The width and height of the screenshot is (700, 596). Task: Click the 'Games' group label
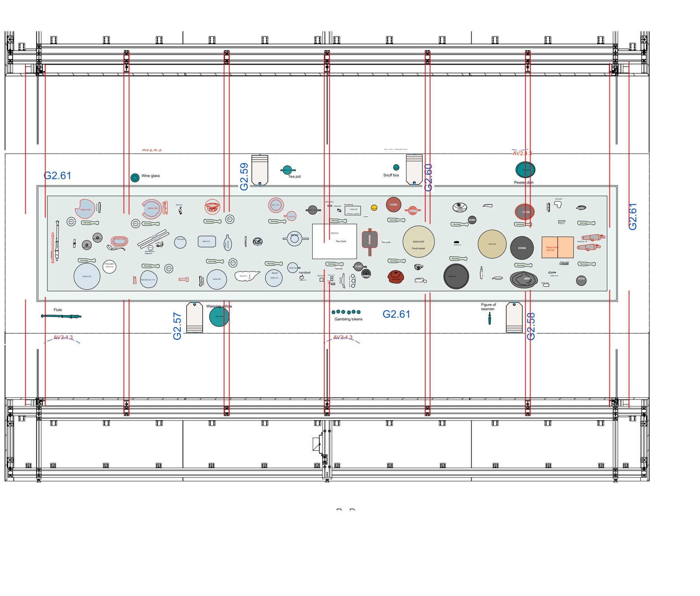click(339, 269)
